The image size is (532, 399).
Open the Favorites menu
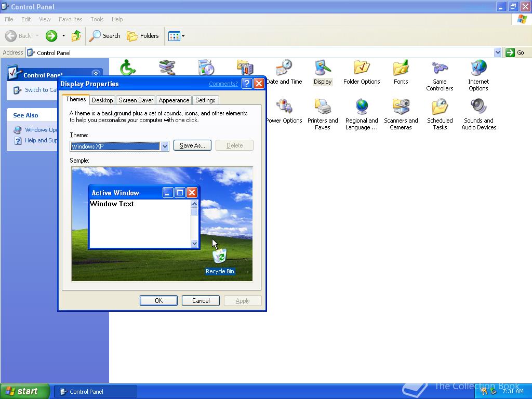coord(70,19)
